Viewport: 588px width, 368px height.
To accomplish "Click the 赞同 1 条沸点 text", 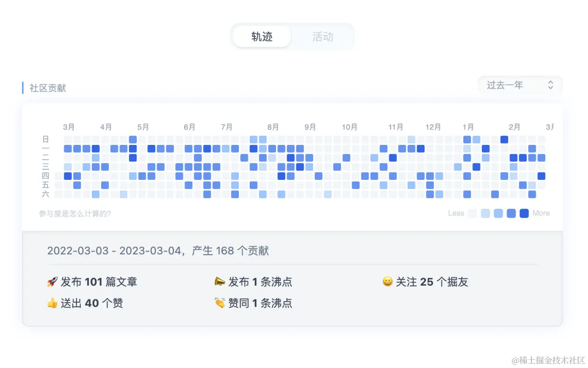I will coord(260,303).
